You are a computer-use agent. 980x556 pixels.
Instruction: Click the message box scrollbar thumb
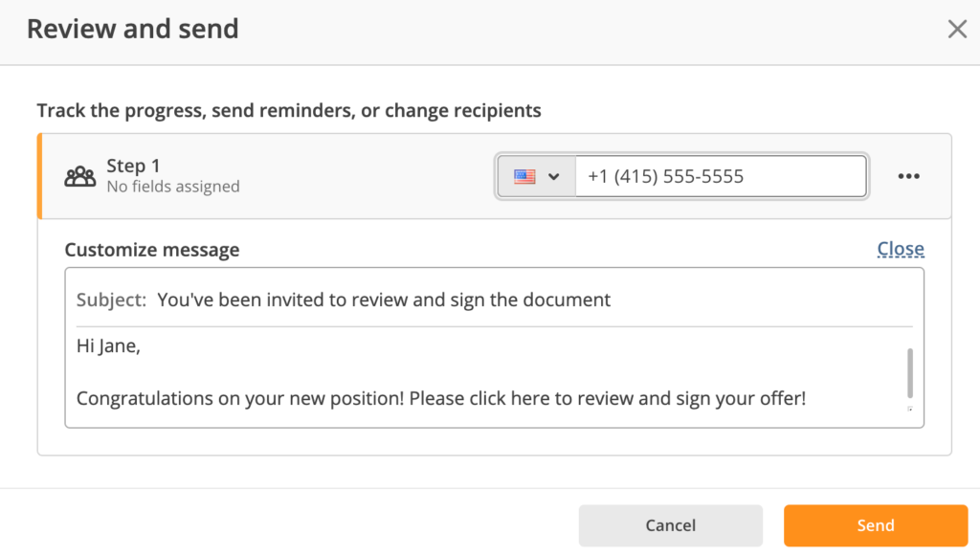click(x=909, y=372)
